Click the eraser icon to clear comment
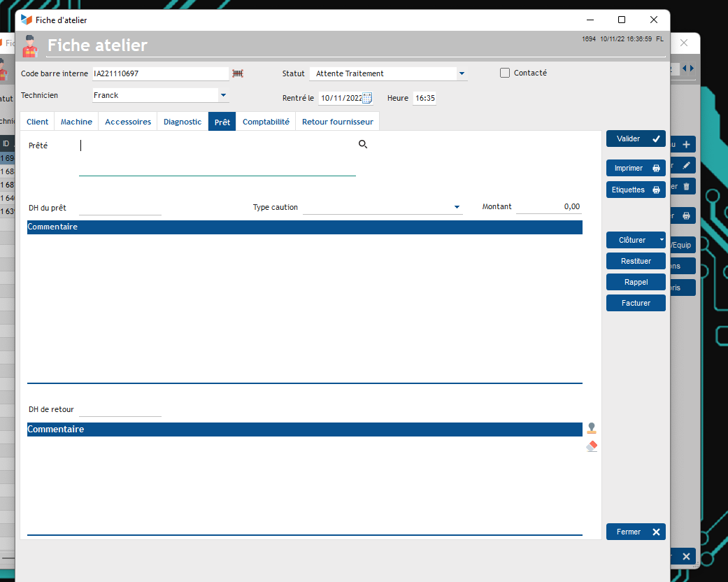This screenshot has height=582, width=728. coord(592,446)
